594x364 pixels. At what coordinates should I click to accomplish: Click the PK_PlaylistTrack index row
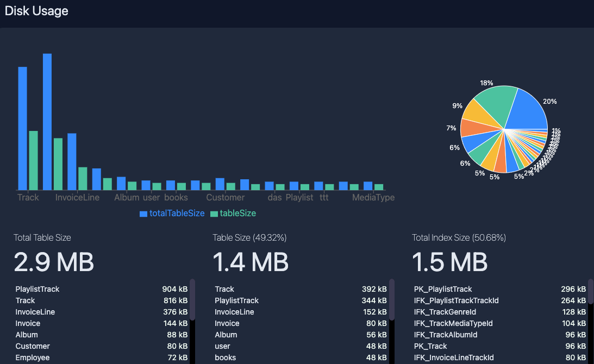point(499,289)
